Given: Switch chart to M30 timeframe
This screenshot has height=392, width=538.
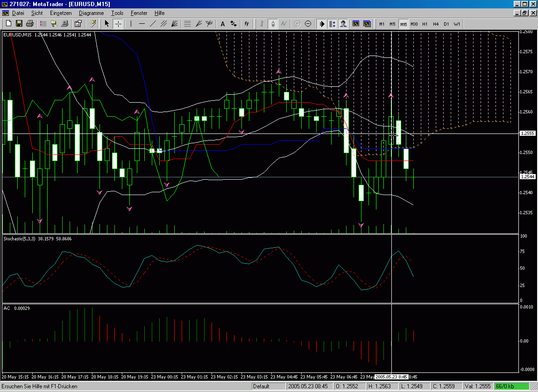Looking at the screenshot, I should tap(414, 24).
